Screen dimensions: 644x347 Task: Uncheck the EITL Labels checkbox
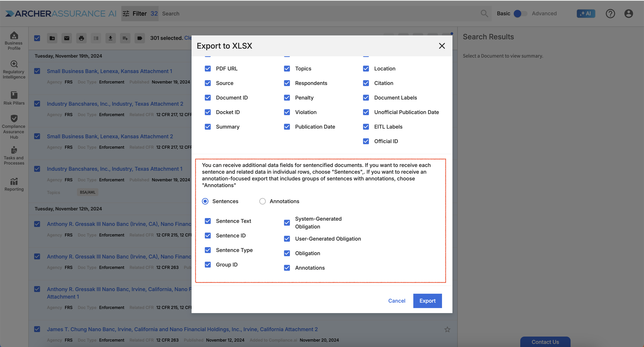click(366, 127)
